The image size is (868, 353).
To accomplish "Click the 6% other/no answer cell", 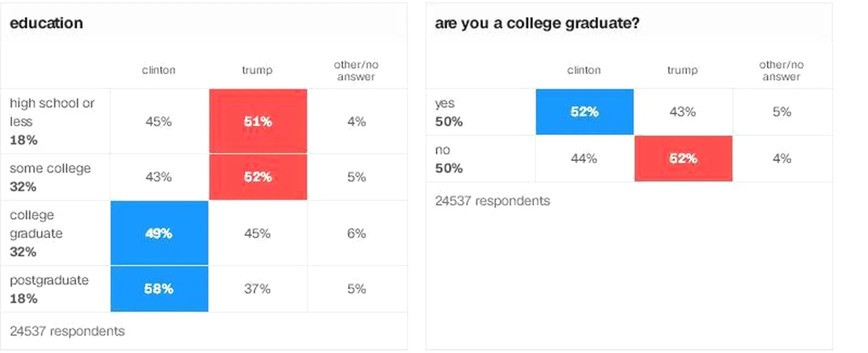I will pos(357,233).
